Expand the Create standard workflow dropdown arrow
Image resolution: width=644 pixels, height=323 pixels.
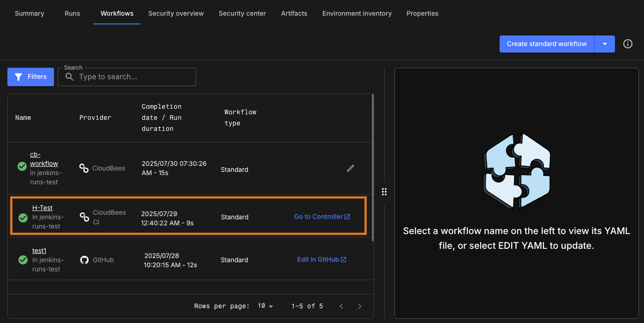click(605, 44)
